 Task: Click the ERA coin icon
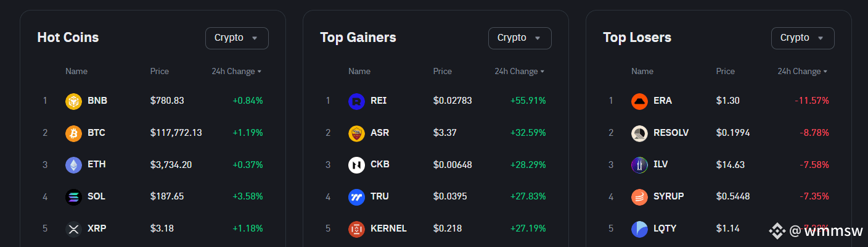(639, 101)
